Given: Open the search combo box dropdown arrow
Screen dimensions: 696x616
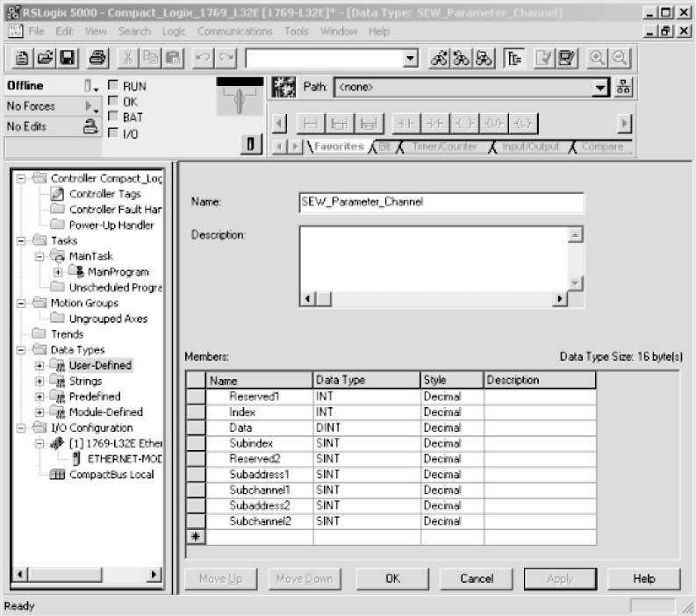Looking at the screenshot, I should click(411, 59).
